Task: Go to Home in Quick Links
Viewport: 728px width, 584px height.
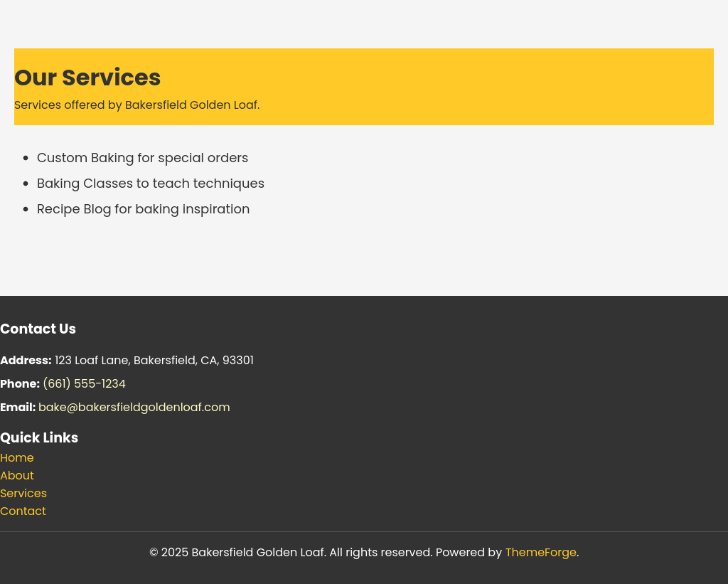Action: pyautogui.click(x=17, y=458)
